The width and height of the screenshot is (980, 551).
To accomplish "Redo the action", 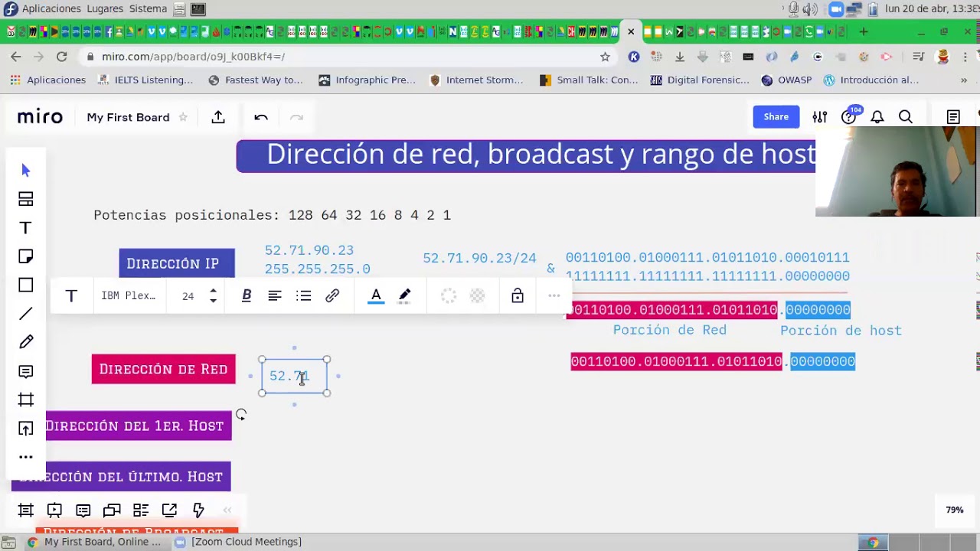I will pos(296,117).
